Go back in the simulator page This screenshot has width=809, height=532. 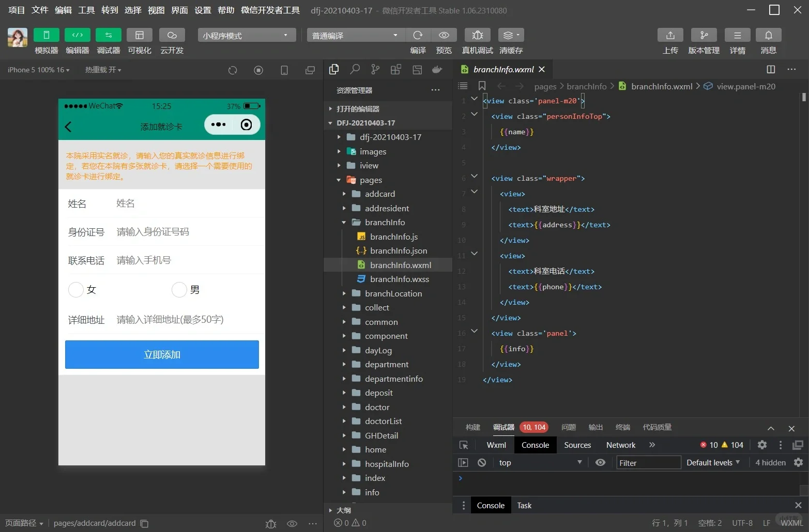[68, 127]
